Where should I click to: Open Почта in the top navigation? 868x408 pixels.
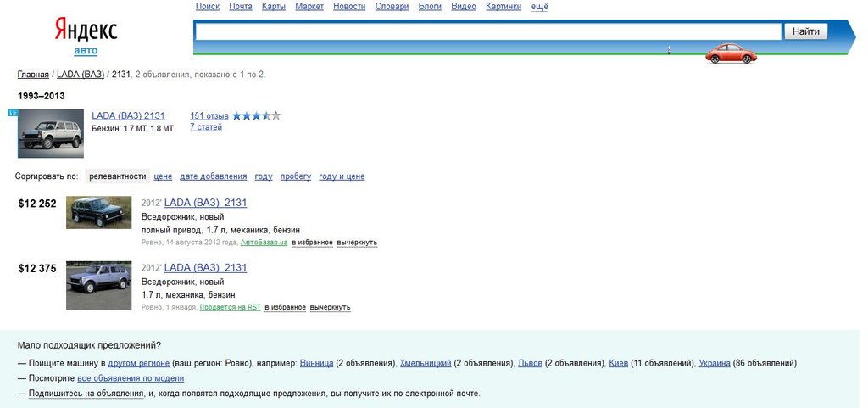pos(240,7)
